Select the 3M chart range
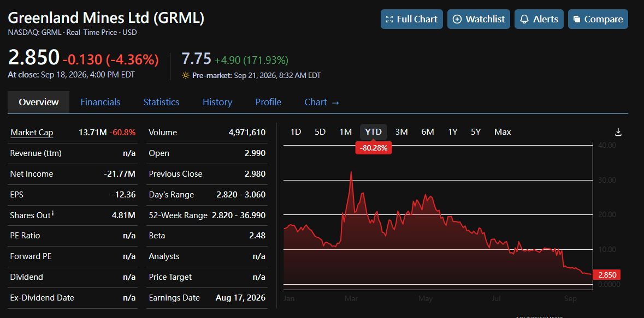The height and width of the screenshot is (318, 644). coord(401,131)
